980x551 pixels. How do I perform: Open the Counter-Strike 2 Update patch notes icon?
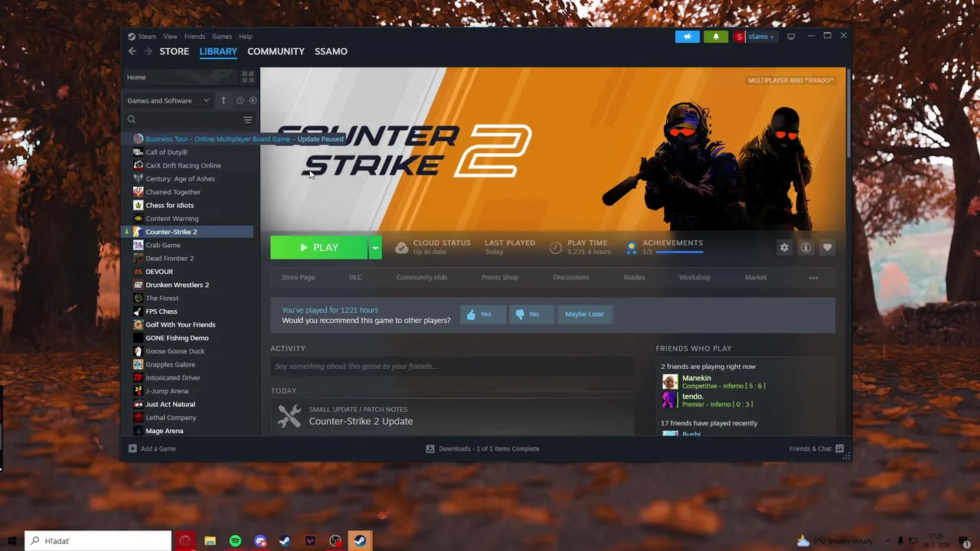(289, 416)
